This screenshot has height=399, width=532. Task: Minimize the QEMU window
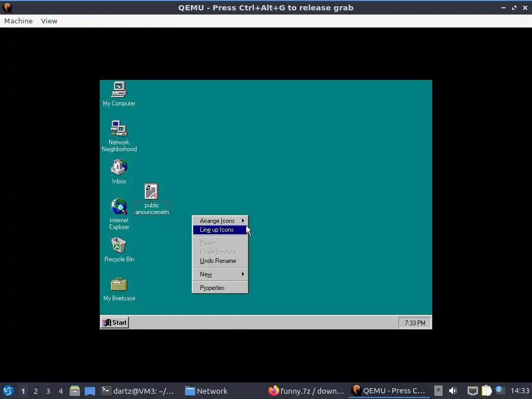click(x=503, y=7)
